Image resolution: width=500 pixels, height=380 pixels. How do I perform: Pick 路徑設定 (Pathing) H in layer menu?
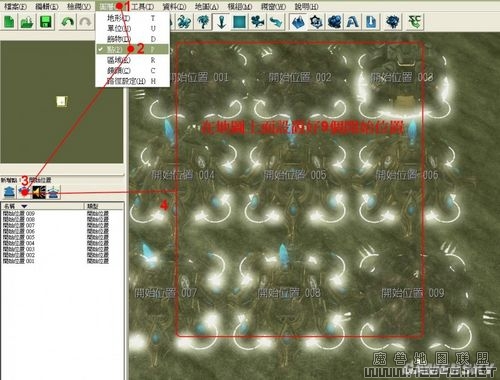[132, 81]
